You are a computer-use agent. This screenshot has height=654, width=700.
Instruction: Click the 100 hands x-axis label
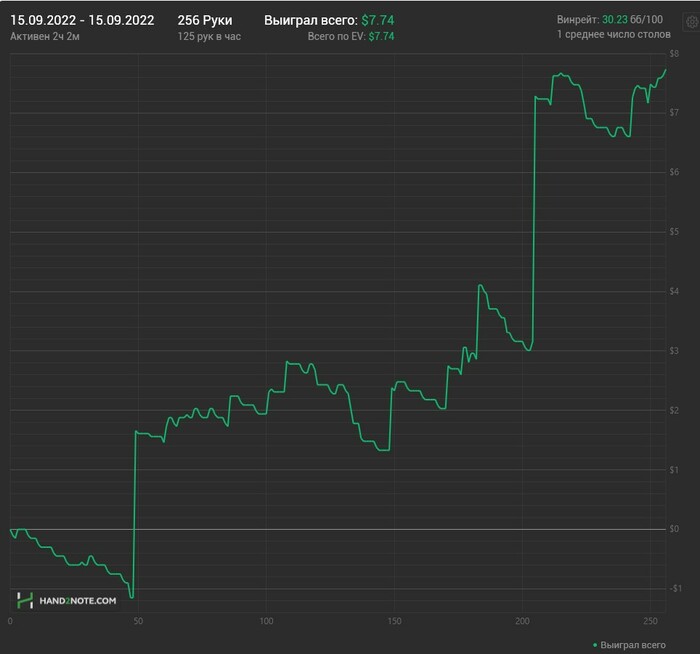coord(267,621)
